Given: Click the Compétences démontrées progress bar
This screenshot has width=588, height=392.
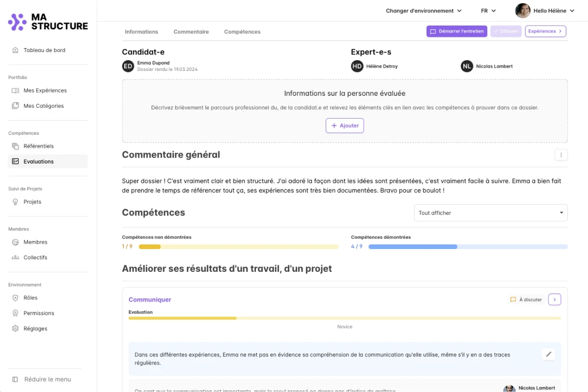Looking at the screenshot, I should pos(468,246).
